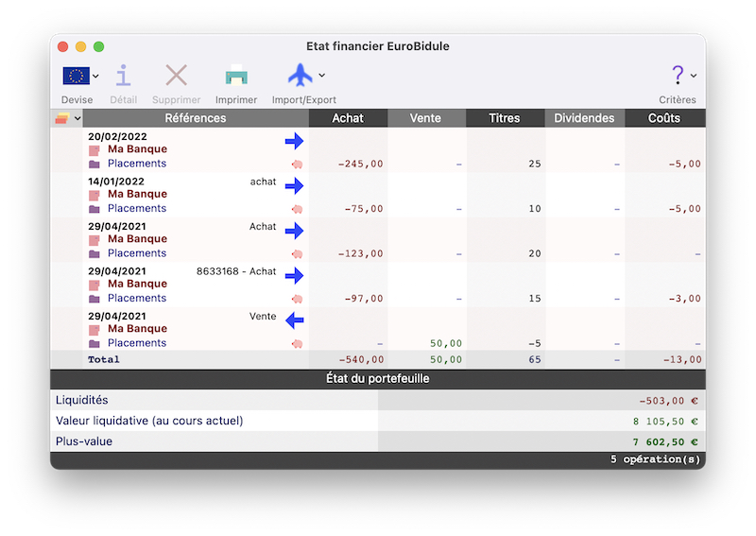
Task: Click the Placements folder icon for 20/02/2022
Action: (94, 164)
